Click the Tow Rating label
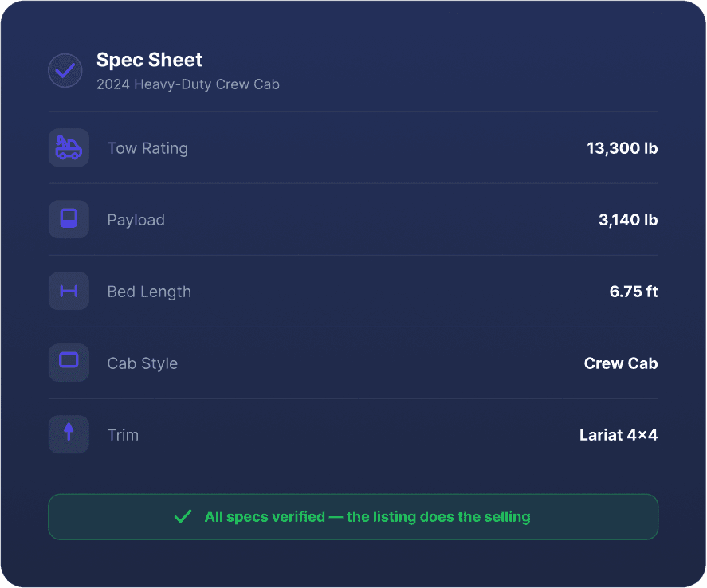The width and height of the screenshot is (707, 588). click(x=147, y=148)
